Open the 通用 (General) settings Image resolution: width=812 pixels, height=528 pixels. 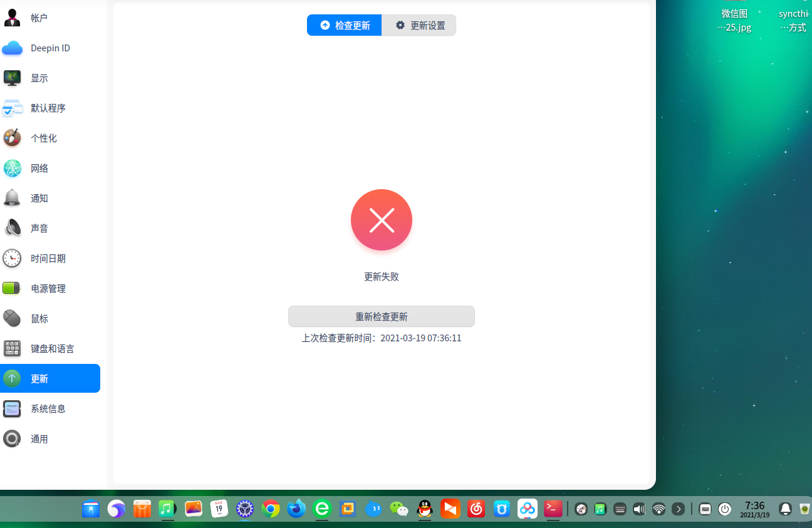click(x=50, y=439)
